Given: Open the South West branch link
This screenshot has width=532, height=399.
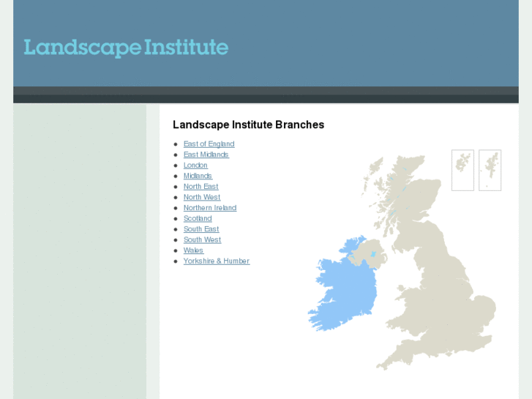Looking at the screenshot, I should click(x=202, y=239).
